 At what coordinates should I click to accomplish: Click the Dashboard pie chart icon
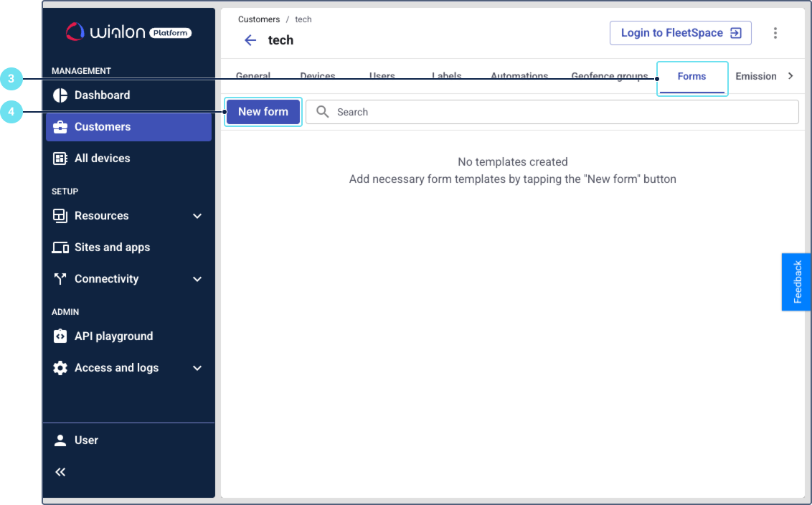pos(60,95)
